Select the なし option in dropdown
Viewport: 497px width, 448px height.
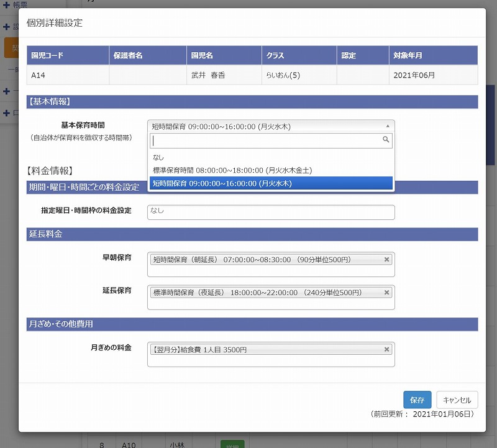click(x=271, y=157)
